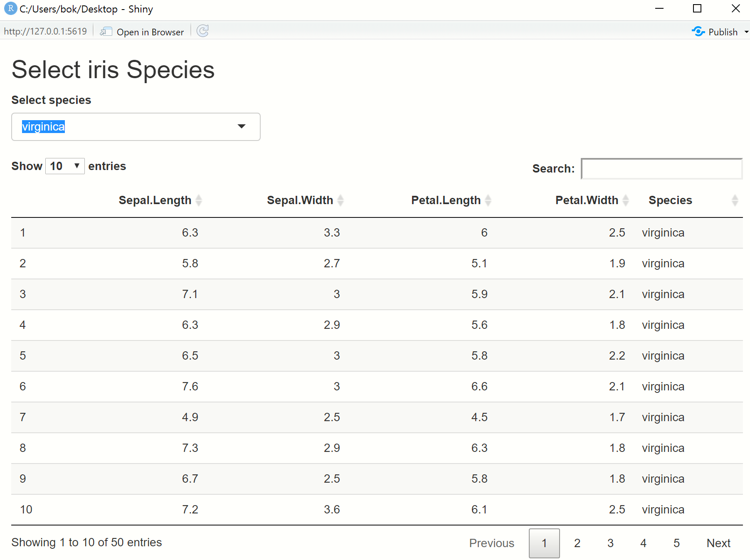This screenshot has width=750, height=560.
Task: Sort table by Species column arrows
Action: (735, 200)
